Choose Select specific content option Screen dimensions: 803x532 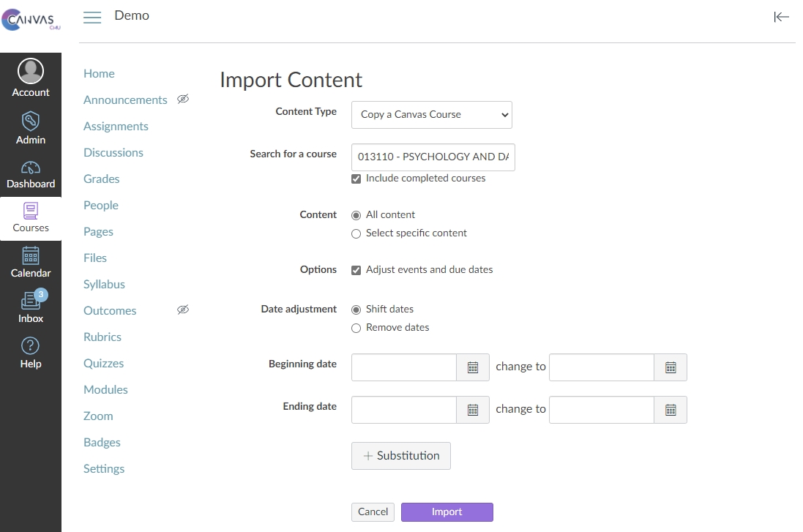tap(356, 233)
